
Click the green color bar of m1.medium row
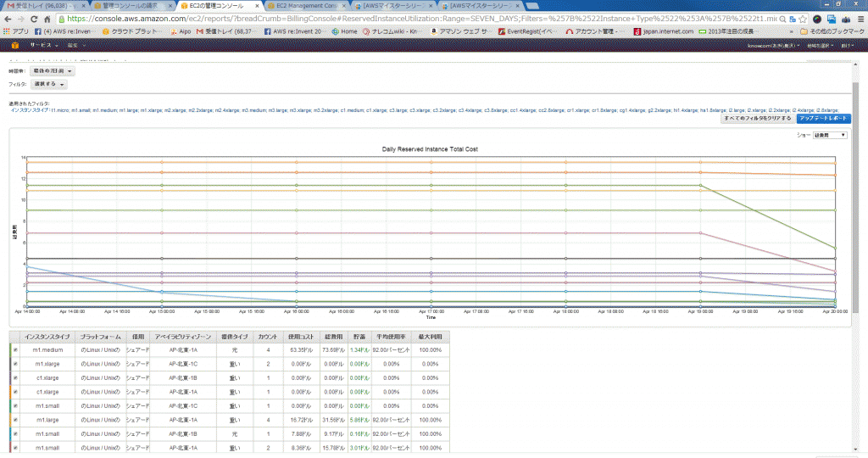pyautogui.click(x=10, y=350)
